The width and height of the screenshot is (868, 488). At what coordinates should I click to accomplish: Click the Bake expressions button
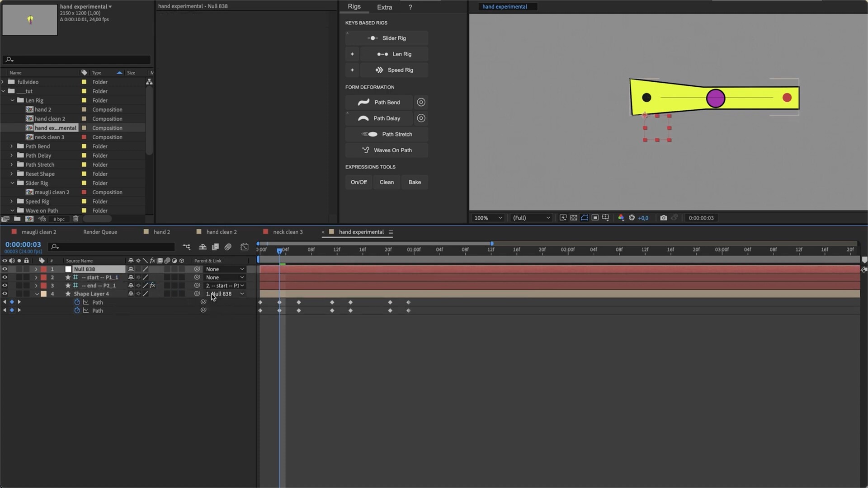(x=415, y=182)
